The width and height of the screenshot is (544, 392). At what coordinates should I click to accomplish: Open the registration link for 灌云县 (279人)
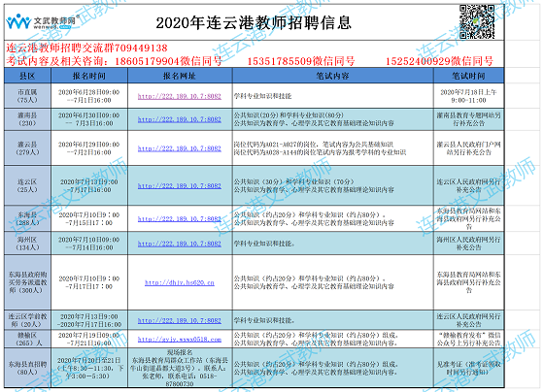pyautogui.click(x=180, y=148)
